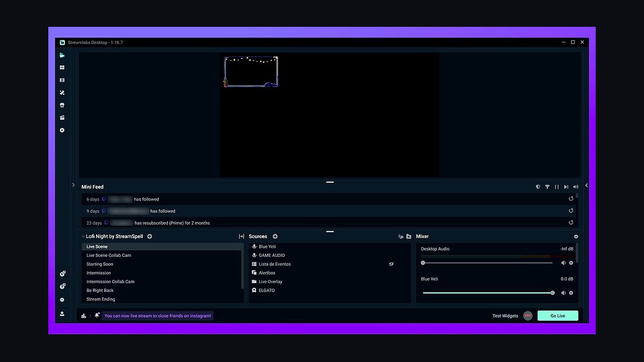Select the Intermission scene
This screenshot has height=362, width=644.
(162, 273)
